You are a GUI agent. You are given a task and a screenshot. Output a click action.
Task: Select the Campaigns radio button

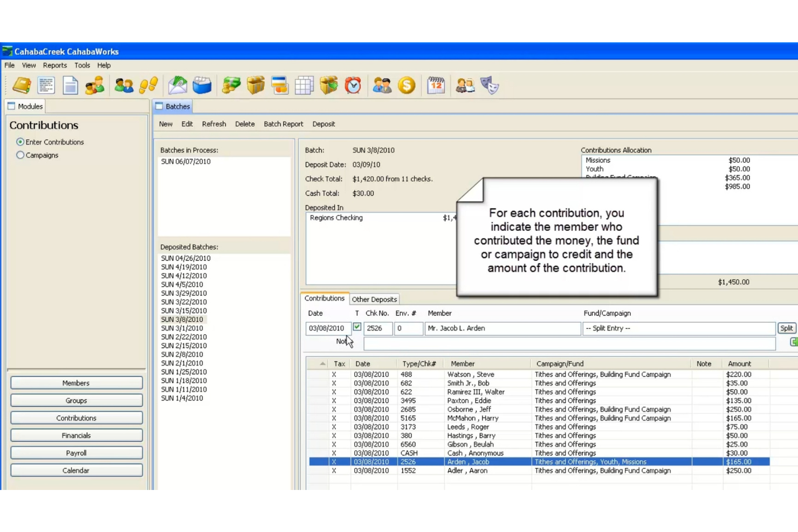(20, 155)
